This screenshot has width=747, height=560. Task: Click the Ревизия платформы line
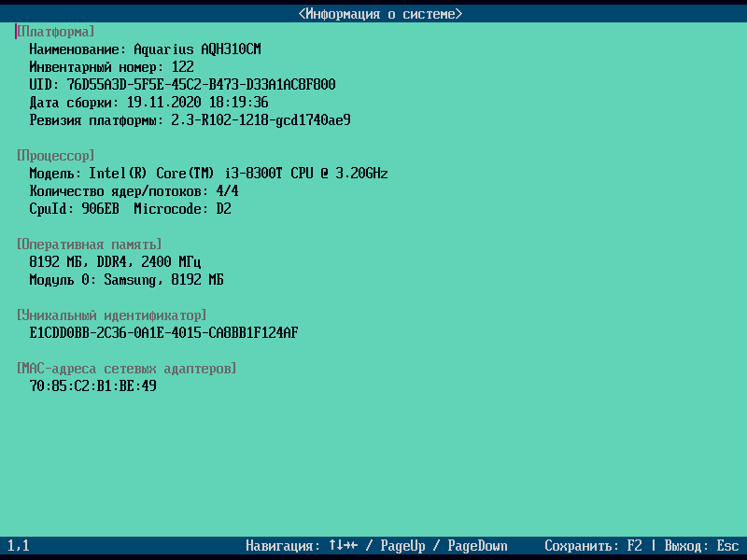(x=190, y=120)
